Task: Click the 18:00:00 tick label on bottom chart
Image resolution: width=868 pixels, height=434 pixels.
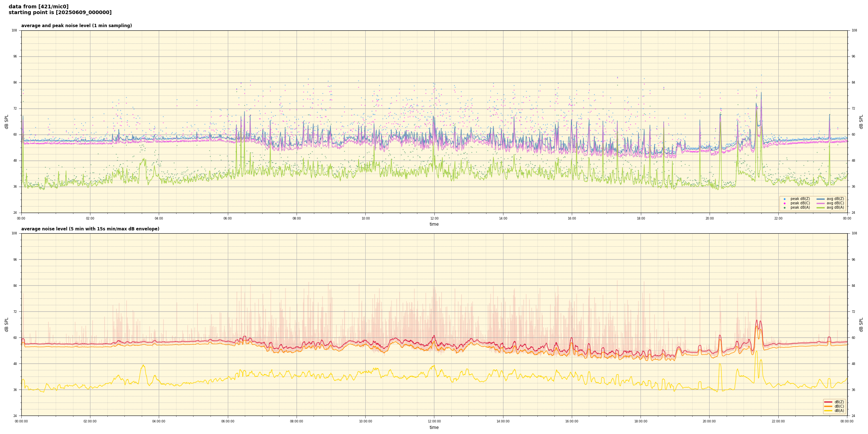Action: [x=641, y=421]
